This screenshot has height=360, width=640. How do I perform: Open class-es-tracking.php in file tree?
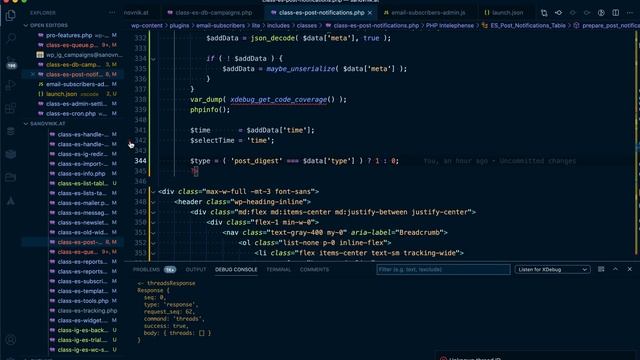pyautogui.click(x=87, y=311)
